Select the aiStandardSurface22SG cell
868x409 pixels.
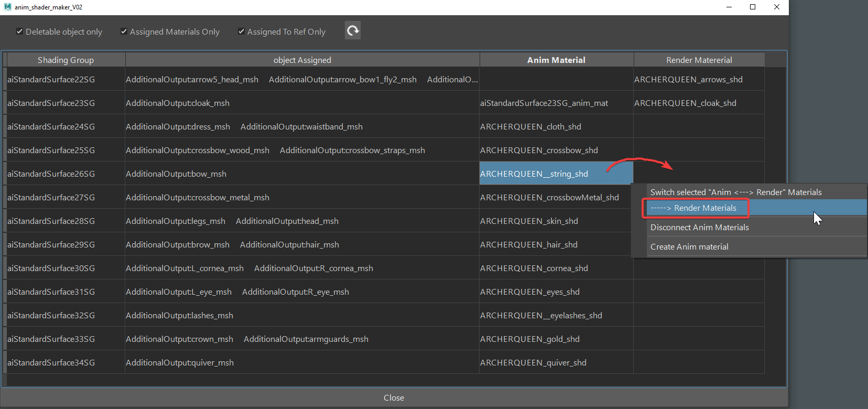coord(66,79)
